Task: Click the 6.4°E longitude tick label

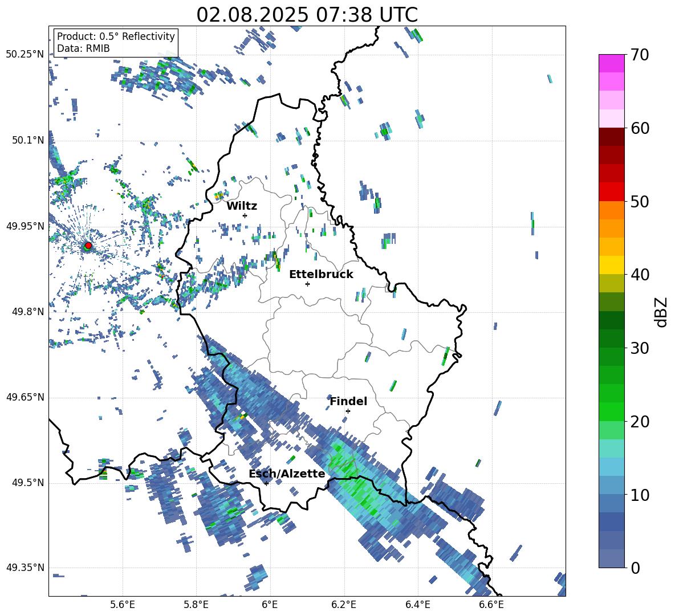Action: pos(417,605)
